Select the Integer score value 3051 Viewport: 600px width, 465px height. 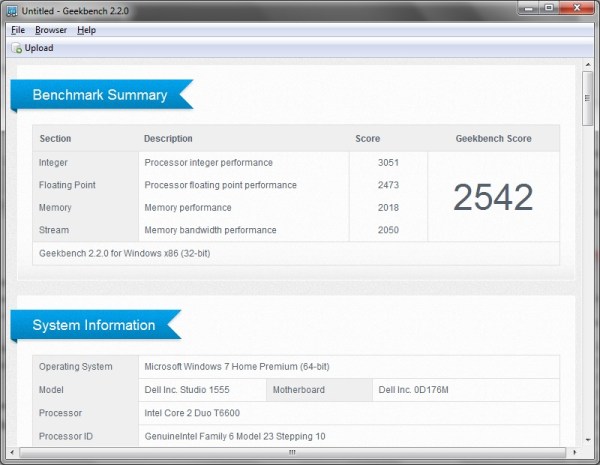pos(388,162)
